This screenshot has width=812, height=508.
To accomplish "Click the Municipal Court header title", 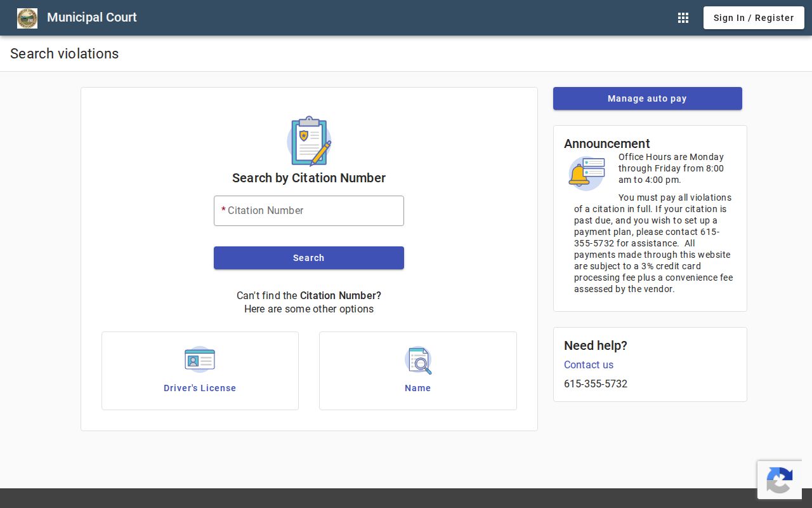I will 92,17.
